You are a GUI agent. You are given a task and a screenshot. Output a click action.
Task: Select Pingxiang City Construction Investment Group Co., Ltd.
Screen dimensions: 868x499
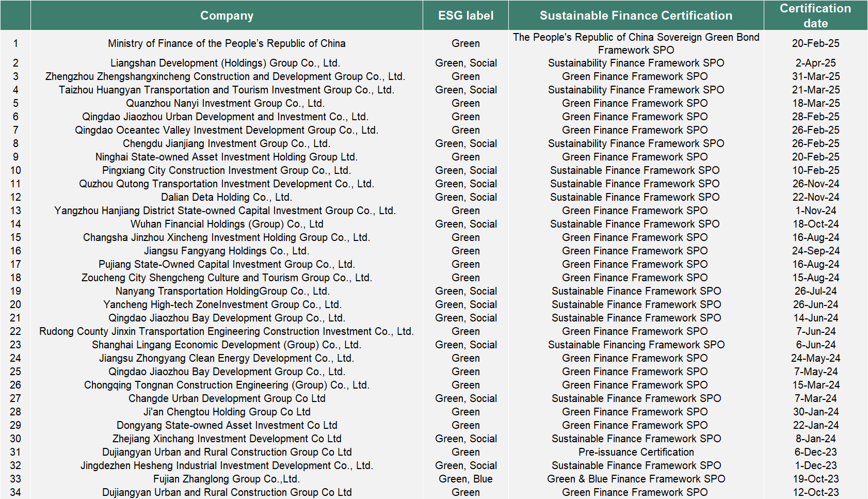coord(226,170)
